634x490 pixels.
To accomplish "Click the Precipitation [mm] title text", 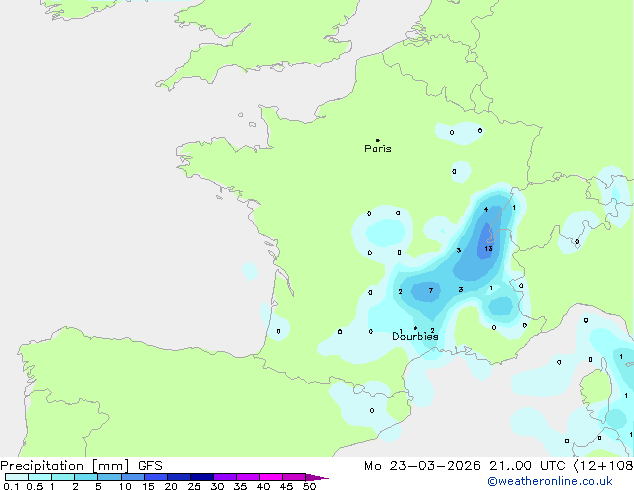I will coord(65,466).
